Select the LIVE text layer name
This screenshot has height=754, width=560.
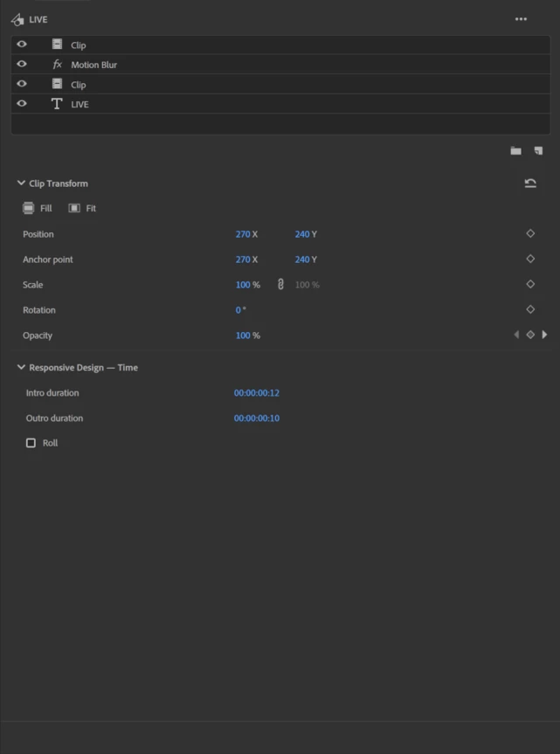(x=80, y=104)
